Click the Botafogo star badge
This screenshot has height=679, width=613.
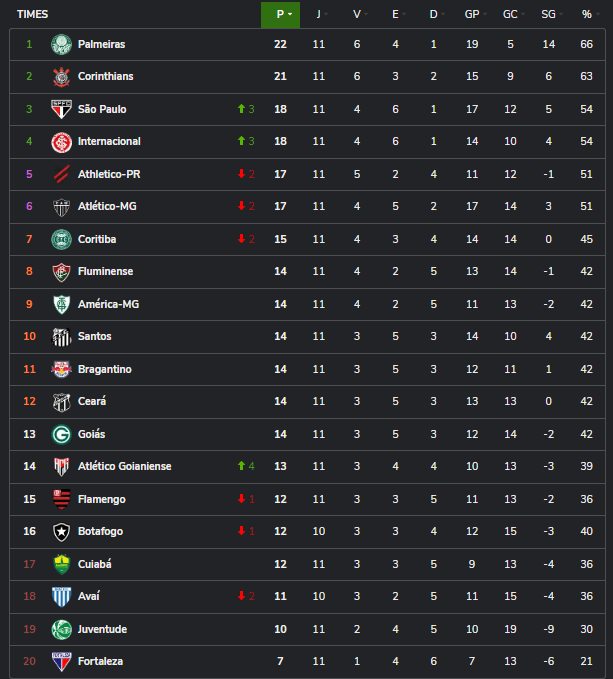click(62, 532)
